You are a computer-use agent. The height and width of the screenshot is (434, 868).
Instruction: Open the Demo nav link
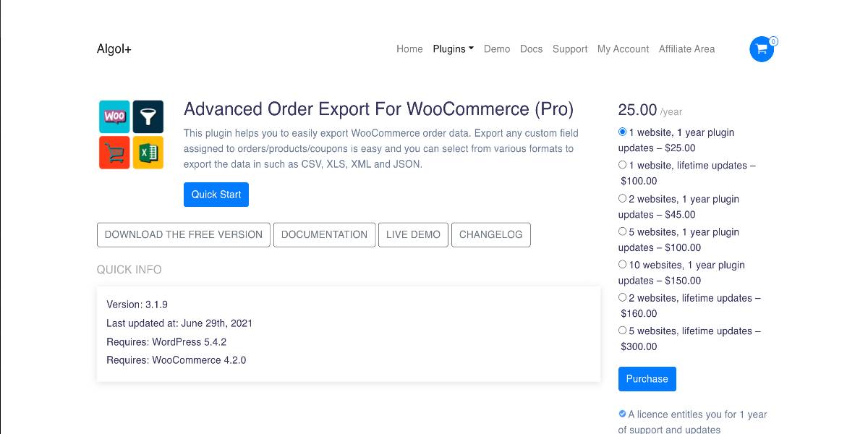point(497,49)
